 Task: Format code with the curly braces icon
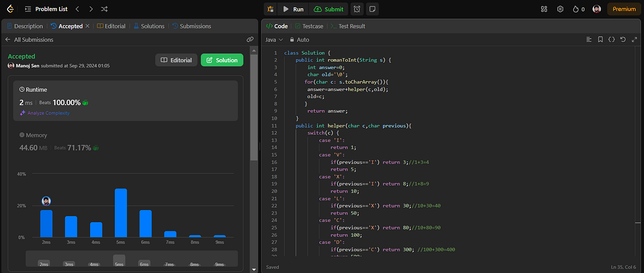pyautogui.click(x=611, y=40)
